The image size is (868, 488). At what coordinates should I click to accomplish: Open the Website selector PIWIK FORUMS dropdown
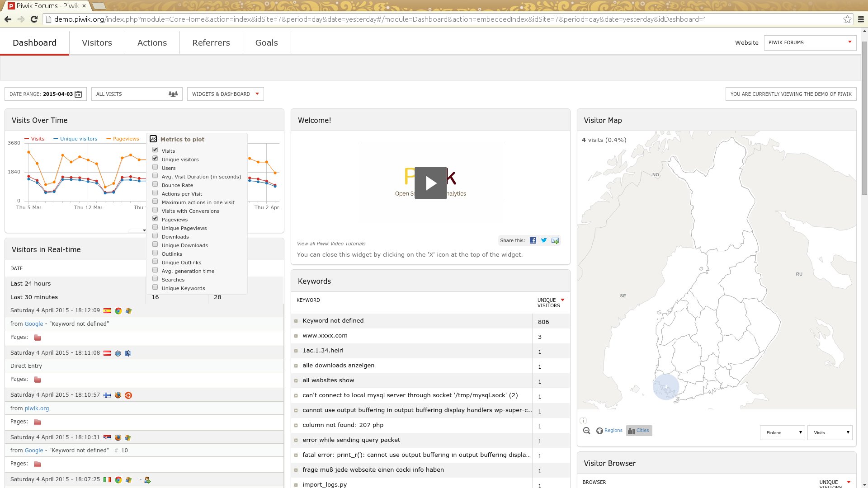pos(810,42)
